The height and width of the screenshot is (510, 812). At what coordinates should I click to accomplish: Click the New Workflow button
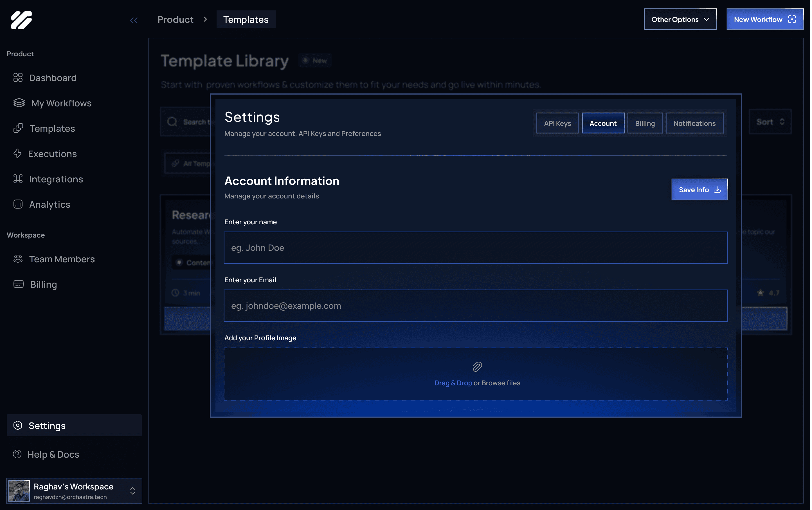click(x=764, y=19)
